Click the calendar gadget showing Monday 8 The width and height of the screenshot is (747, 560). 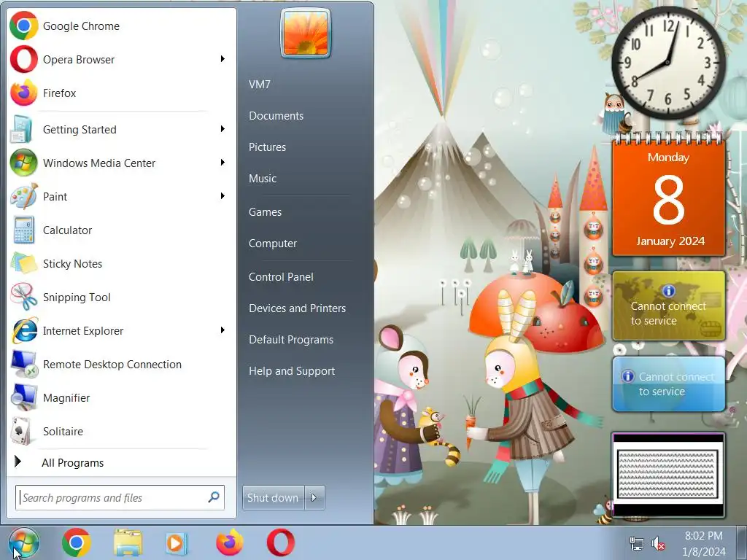pos(668,195)
